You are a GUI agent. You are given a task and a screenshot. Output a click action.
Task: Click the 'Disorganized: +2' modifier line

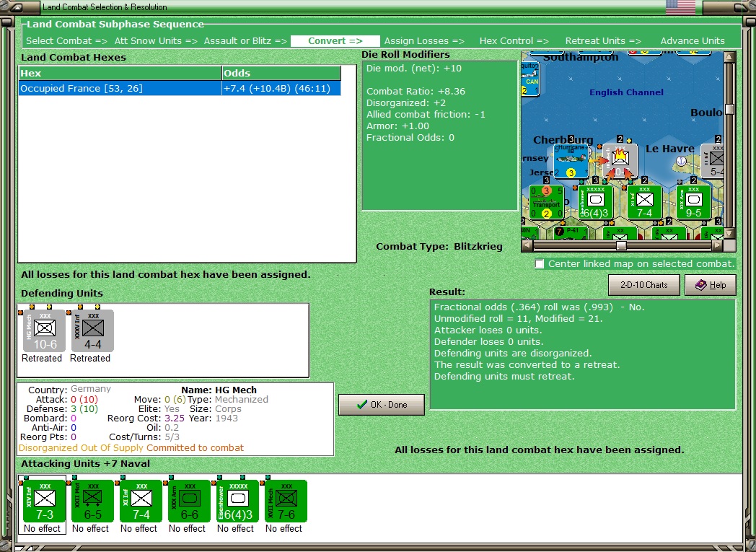tap(406, 102)
